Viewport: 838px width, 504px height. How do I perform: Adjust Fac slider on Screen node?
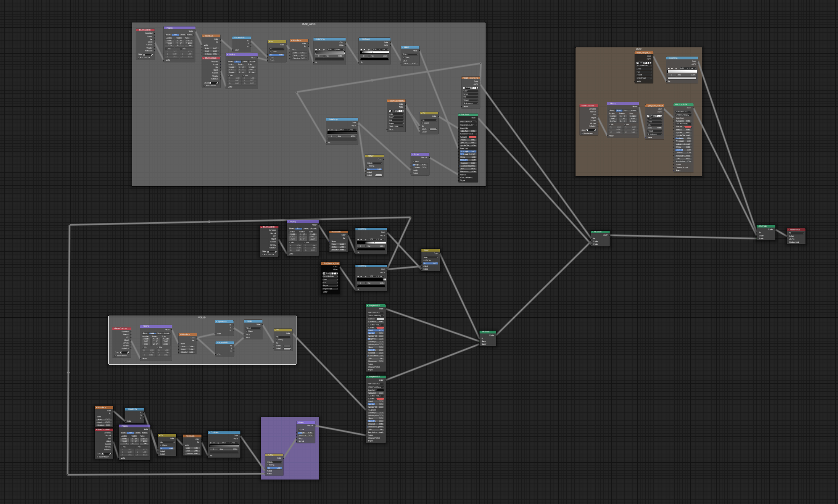point(431,263)
